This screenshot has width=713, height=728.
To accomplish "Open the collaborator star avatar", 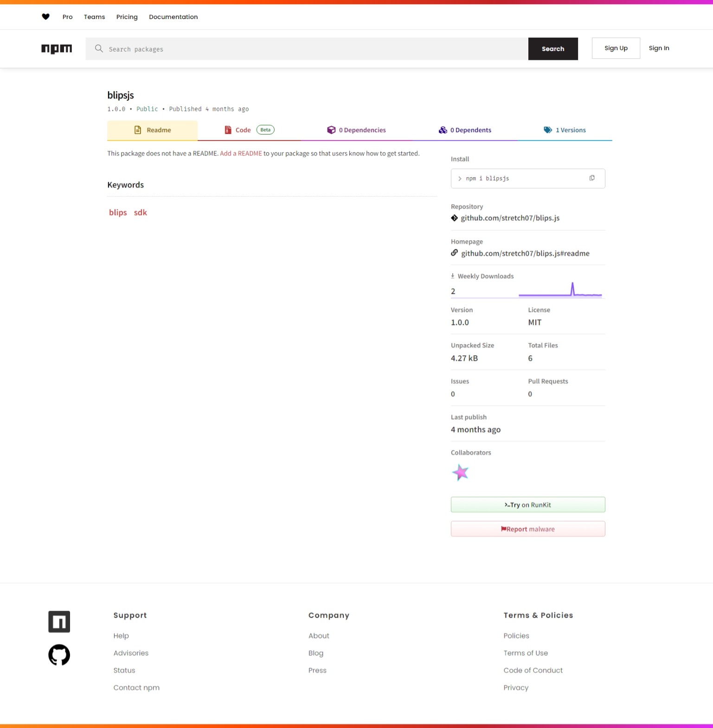I will [460, 473].
